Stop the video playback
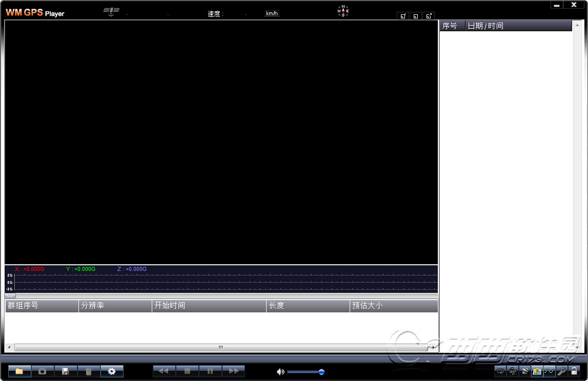The height and width of the screenshot is (381, 588). tap(187, 371)
